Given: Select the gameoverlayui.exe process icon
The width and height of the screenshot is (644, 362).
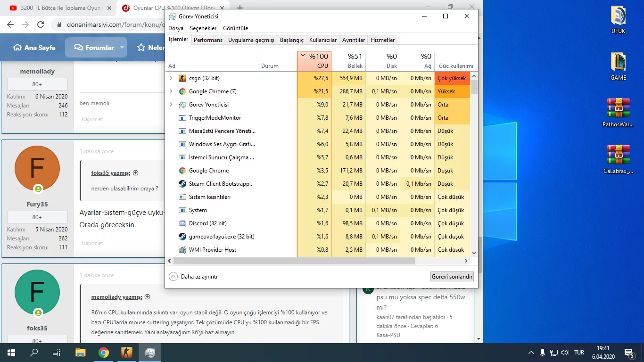Looking at the screenshot, I should [182, 237].
